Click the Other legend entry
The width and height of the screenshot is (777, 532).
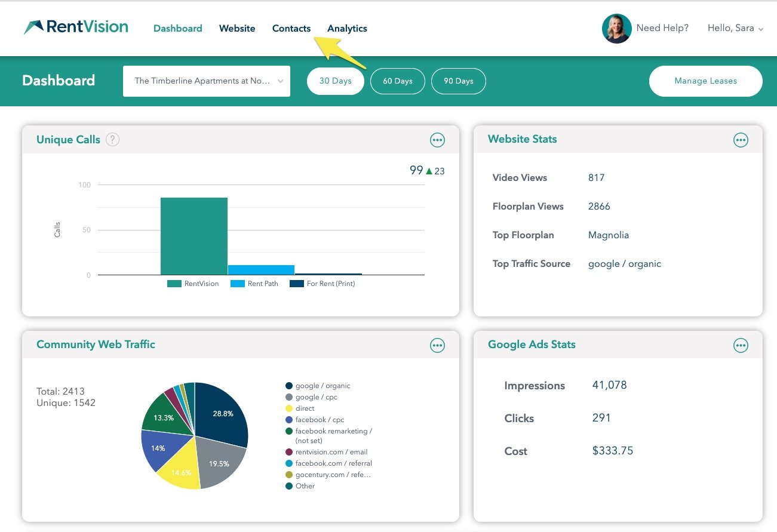[x=300, y=486]
